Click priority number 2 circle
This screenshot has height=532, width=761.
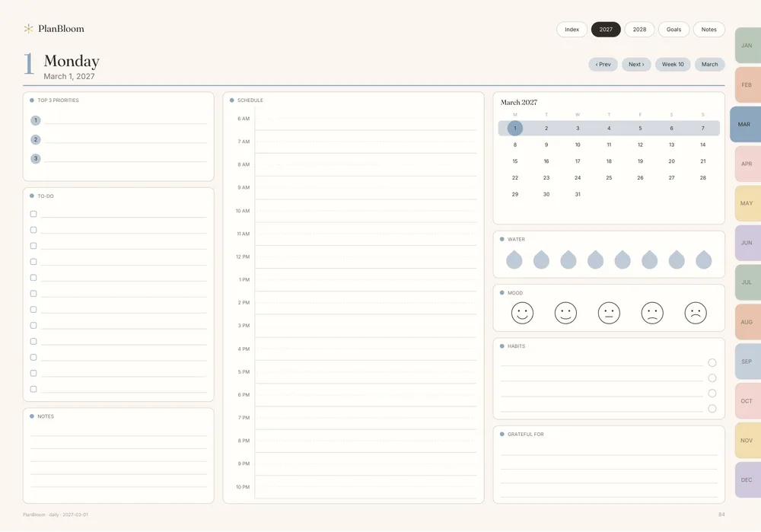[36, 140]
